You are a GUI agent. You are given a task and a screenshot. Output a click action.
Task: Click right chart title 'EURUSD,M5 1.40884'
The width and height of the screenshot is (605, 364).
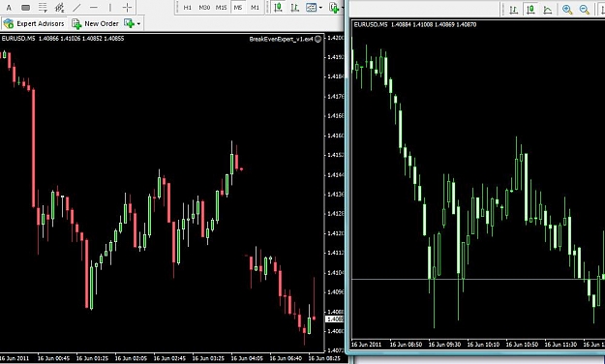coord(383,24)
